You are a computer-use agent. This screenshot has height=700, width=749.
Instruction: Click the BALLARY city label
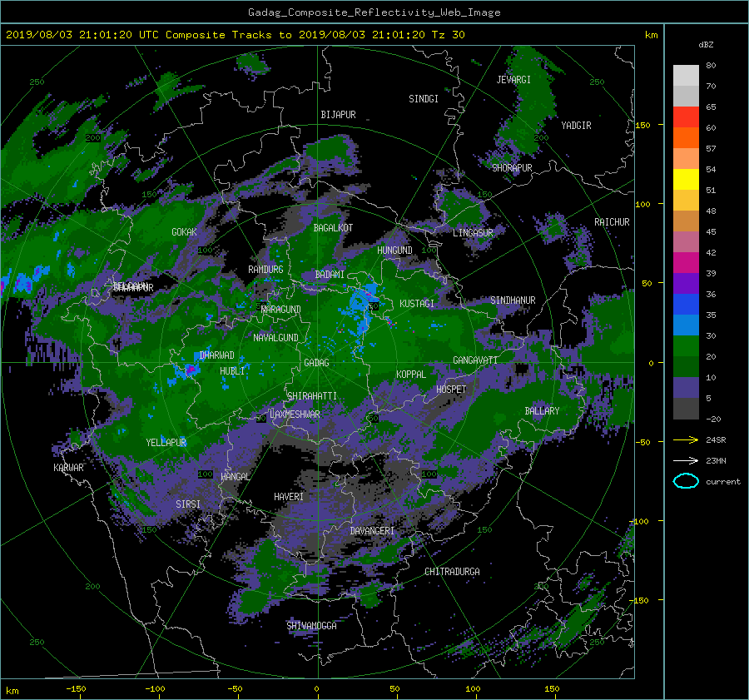click(x=542, y=411)
